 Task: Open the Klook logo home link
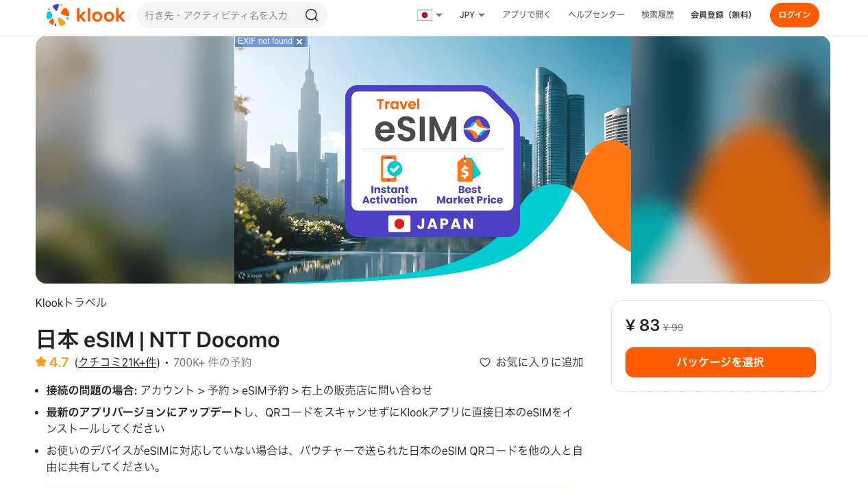tap(86, 15)
